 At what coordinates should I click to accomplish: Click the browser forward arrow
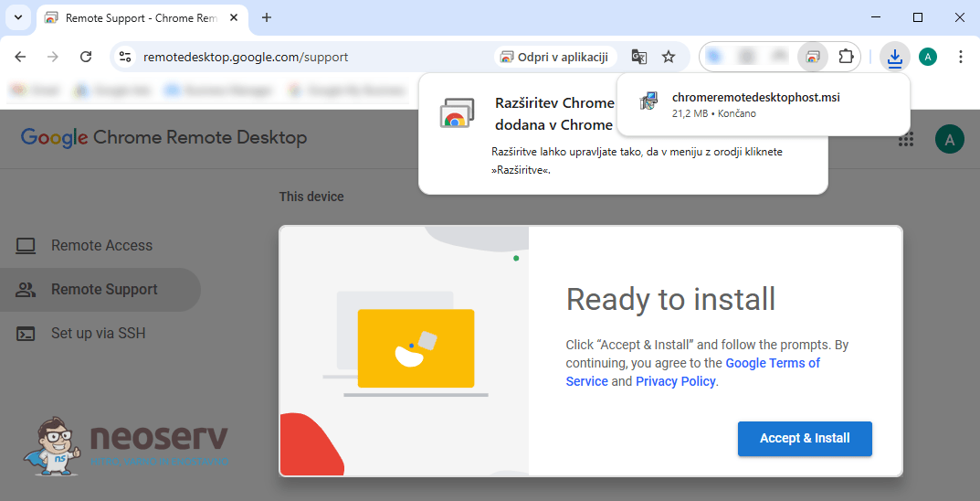pyautogui.click(x=53, y=57)
